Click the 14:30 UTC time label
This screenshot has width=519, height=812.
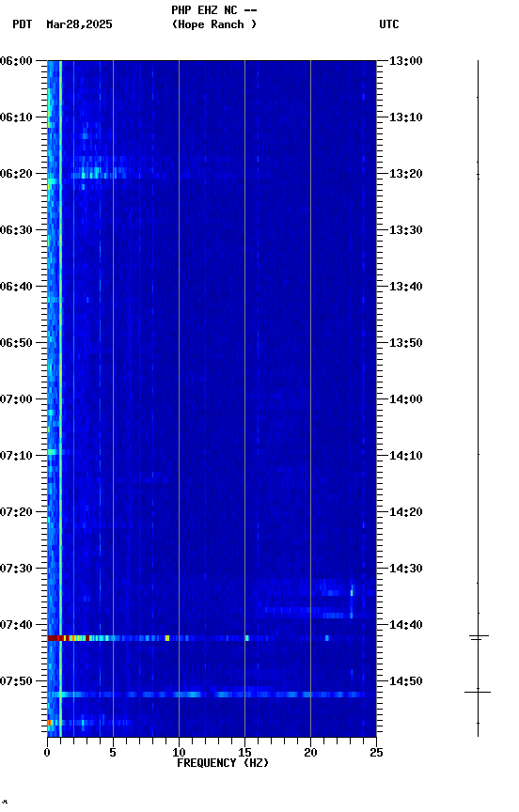pos(406,569)
